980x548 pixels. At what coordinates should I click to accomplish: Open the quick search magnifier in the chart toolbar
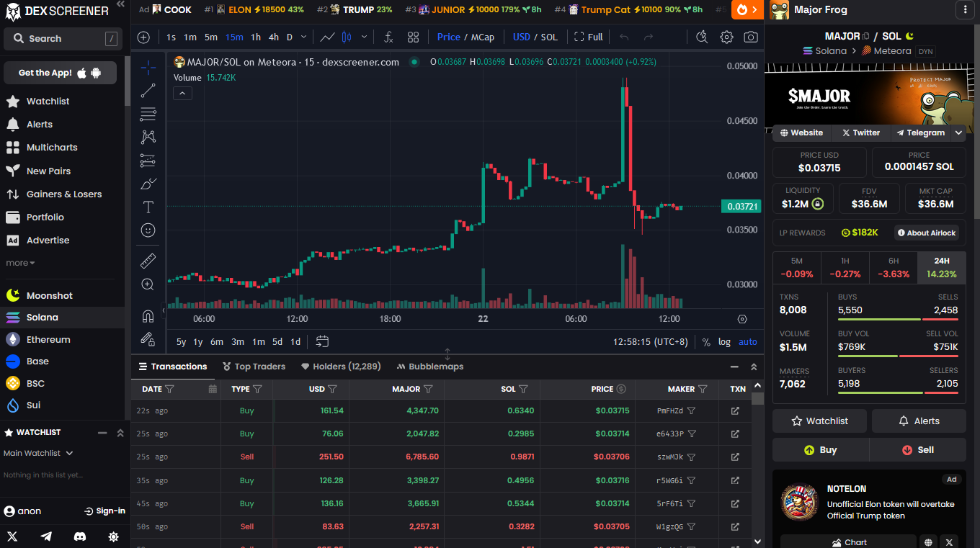click(x=702, y=37)
